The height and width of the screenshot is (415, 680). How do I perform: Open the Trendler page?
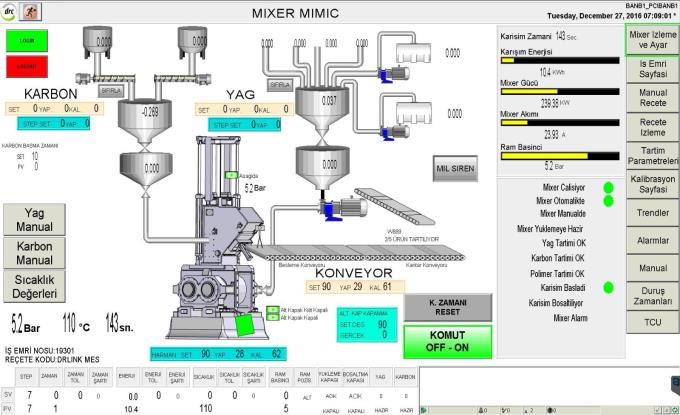coord(653,213)
